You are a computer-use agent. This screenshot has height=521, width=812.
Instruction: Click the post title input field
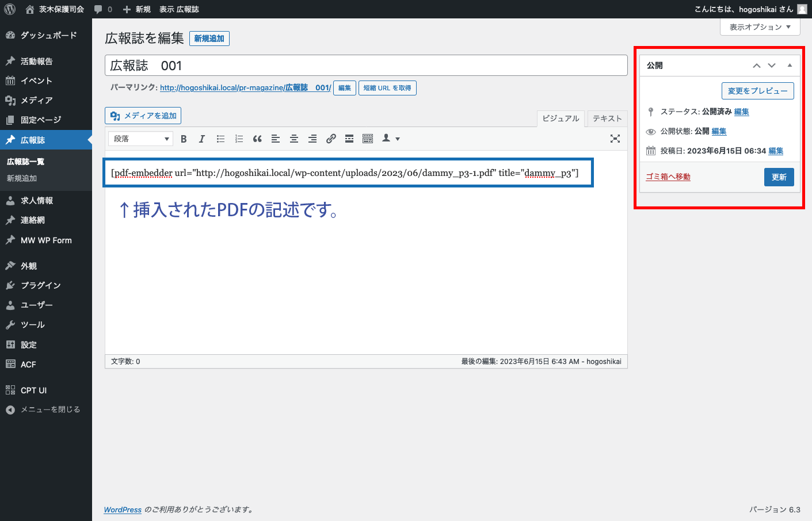point(366,66)
